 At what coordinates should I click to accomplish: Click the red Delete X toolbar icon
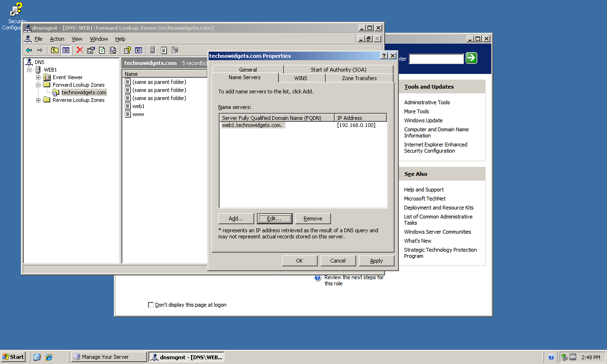79,50
